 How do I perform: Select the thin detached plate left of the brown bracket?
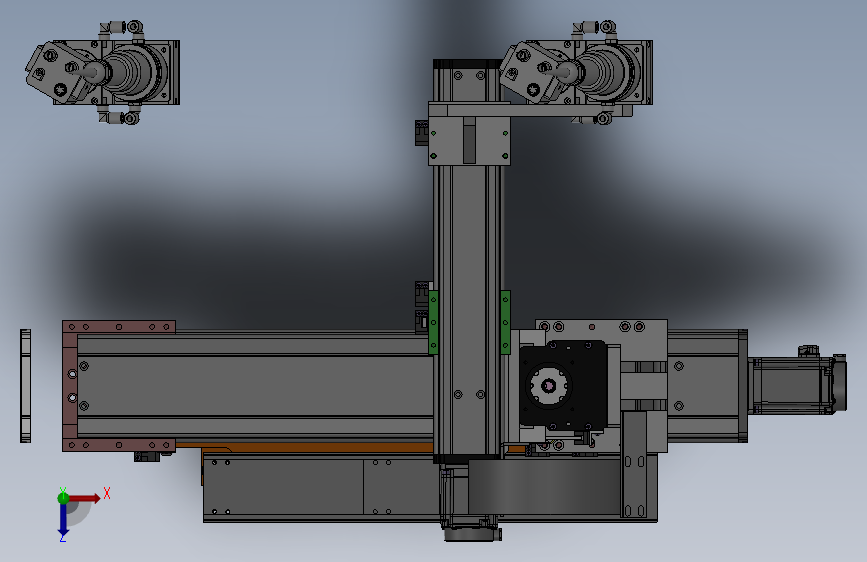pos(25,386)
